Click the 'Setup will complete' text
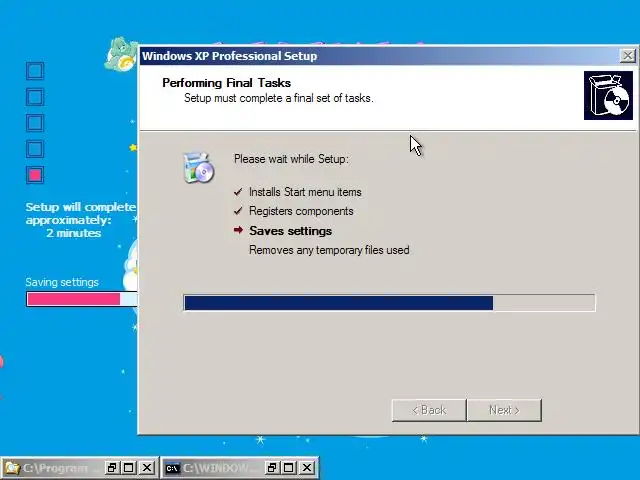Screen dimensions: 640x480 (81, 207)
